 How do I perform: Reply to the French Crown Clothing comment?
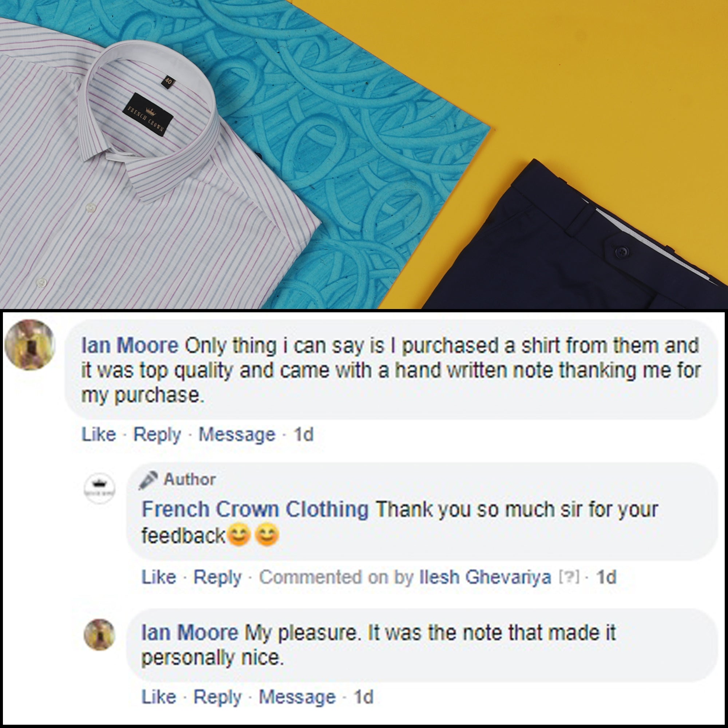click(217, 578)
